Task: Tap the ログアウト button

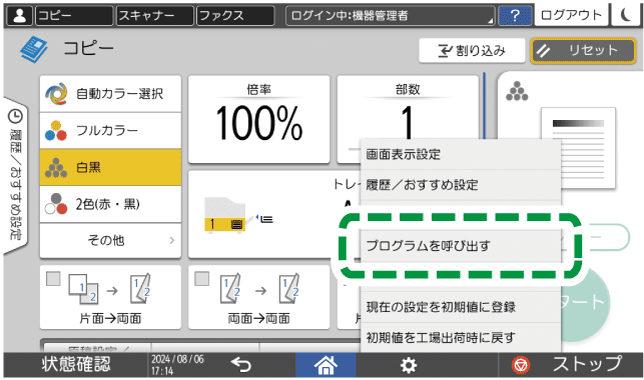Action: click(571, 15)
